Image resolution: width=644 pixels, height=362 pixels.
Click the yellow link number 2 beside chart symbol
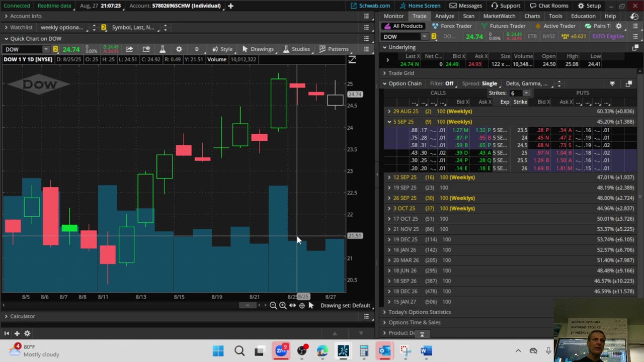click(55, 49)
